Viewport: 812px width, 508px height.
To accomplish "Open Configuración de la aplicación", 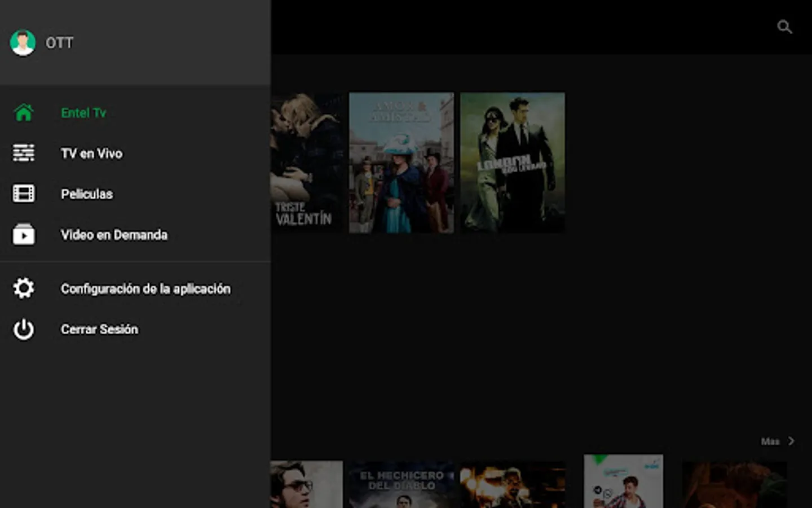I will pyautogui.click(x=135, y=288).
